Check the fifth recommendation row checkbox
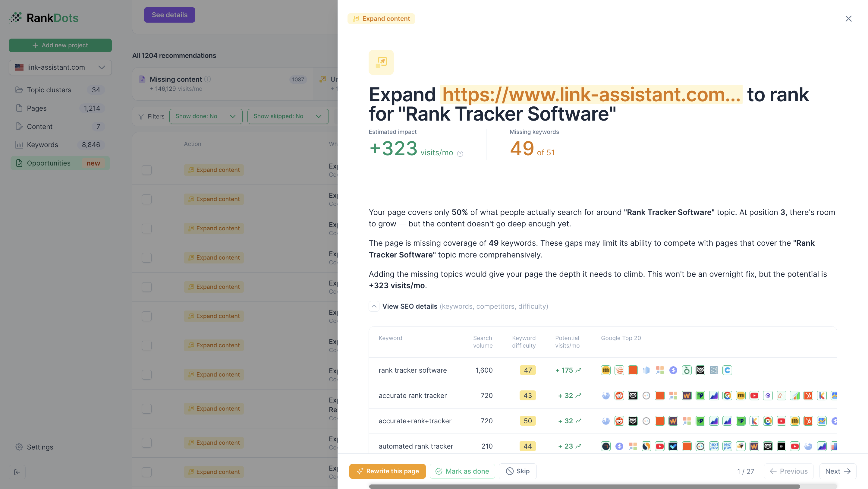 click(x=146, y=287)
